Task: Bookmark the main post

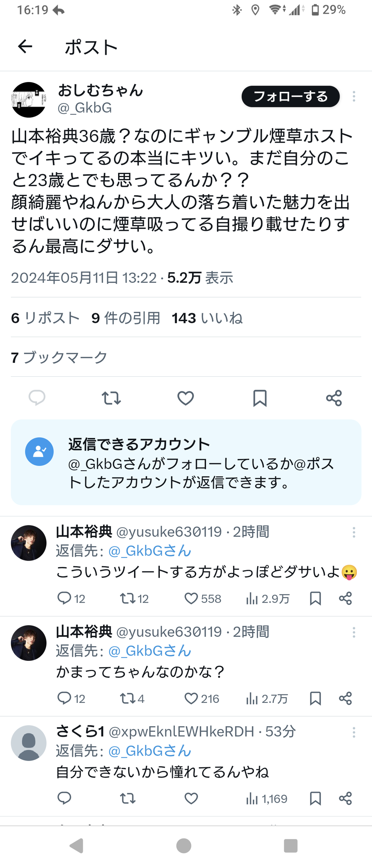Action: click(x=260, y=398)
